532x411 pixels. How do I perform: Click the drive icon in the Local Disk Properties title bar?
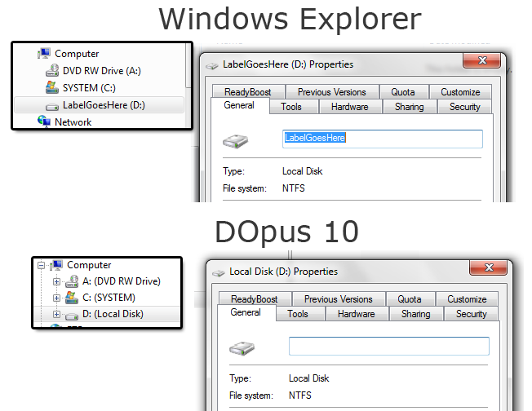tap(219, 272)
